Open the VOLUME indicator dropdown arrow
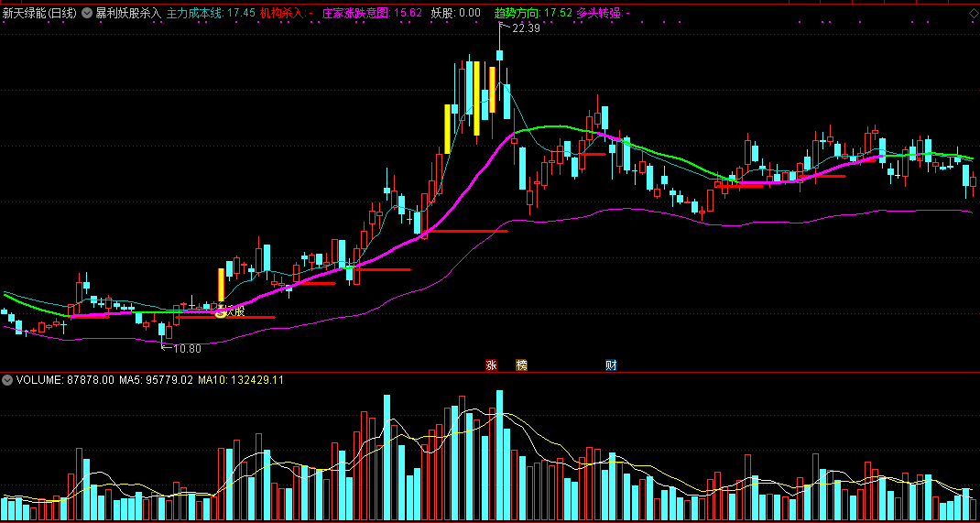Screen dimensions: 980x523 click(x=7, y=379)
